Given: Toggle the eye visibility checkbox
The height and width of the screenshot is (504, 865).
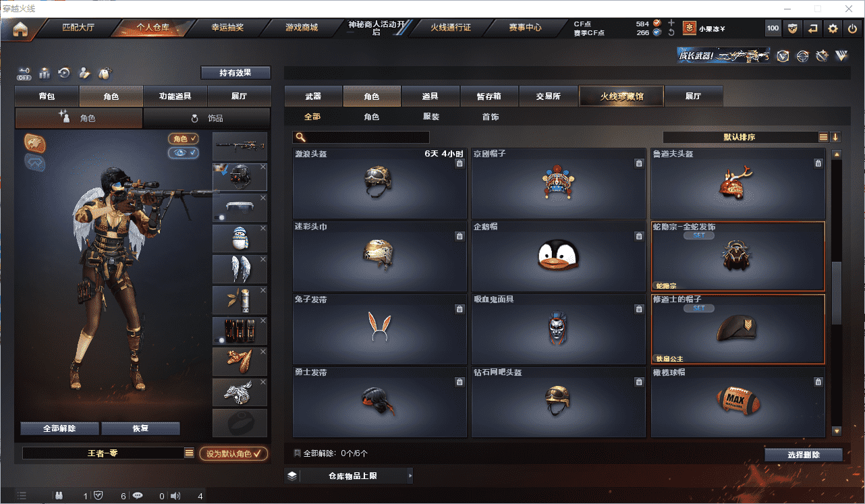Looking at the screenshot, I should tap(184, 153).
